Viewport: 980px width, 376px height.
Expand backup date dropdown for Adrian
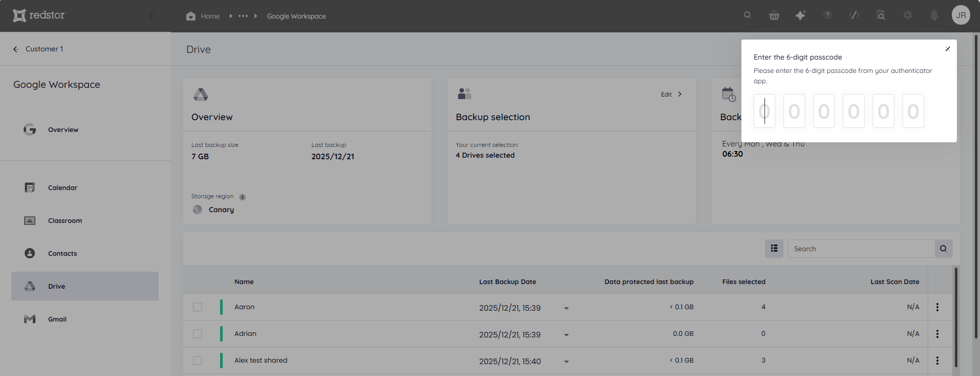coord(566,335)
